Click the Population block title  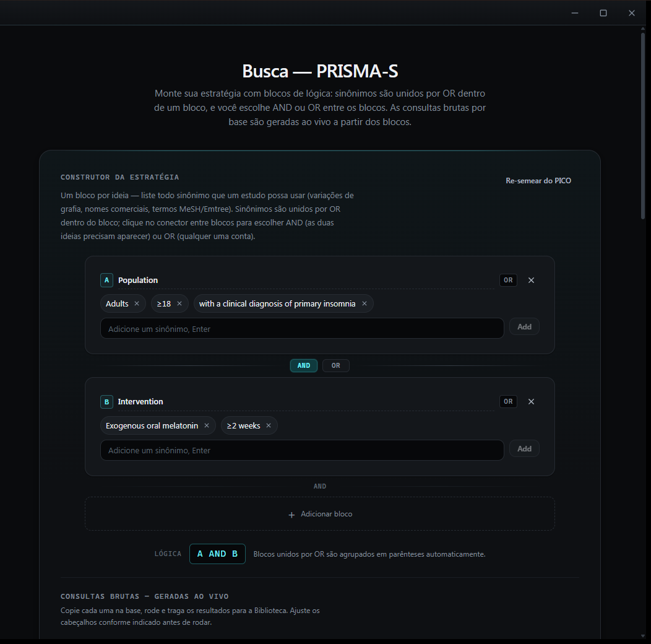138,280
